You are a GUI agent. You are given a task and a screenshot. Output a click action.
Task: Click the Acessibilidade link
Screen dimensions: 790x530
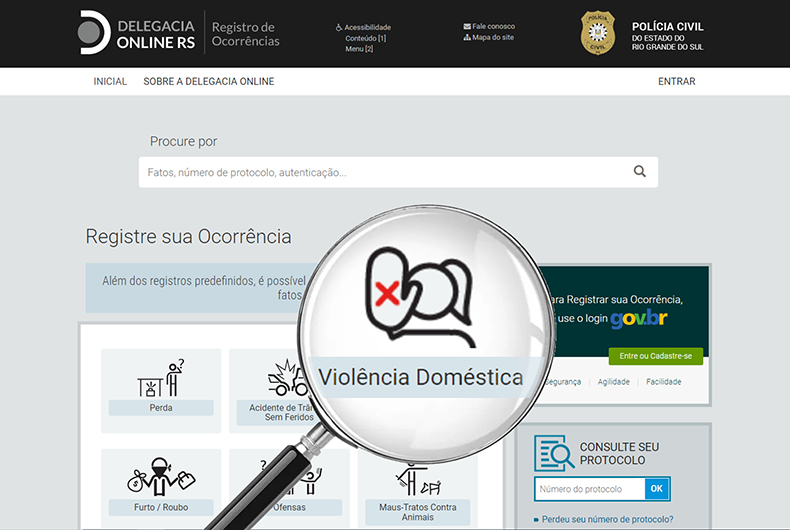(367, 27)
